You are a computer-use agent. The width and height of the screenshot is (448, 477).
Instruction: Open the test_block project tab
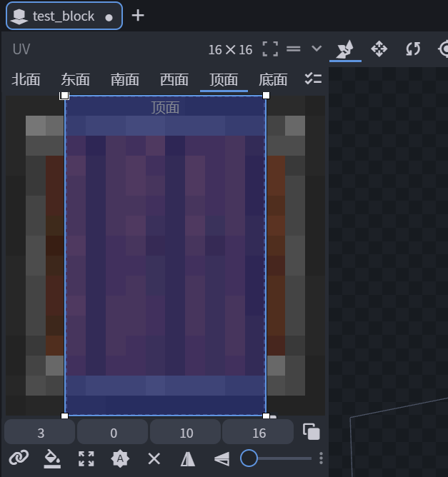[x=64, y=16]
